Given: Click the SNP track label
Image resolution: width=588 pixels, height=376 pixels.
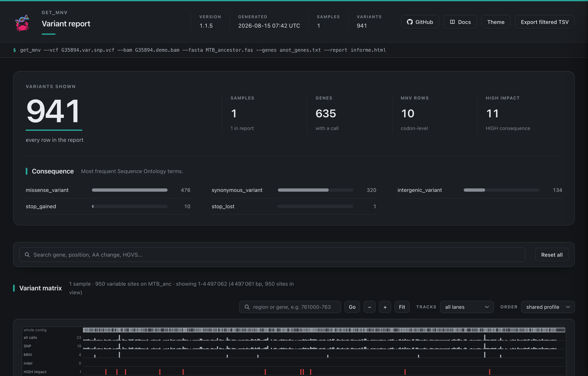Looking at the screenshot, I should [27, 346].
